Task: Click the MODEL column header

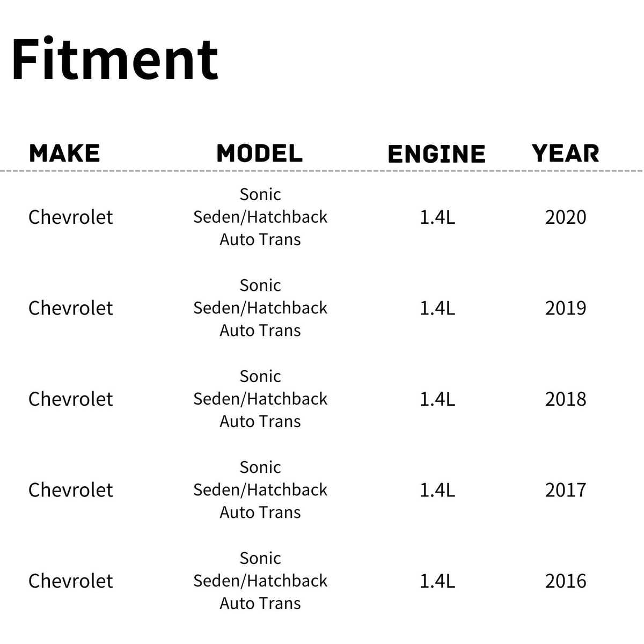Action: (x=260, y=153)
